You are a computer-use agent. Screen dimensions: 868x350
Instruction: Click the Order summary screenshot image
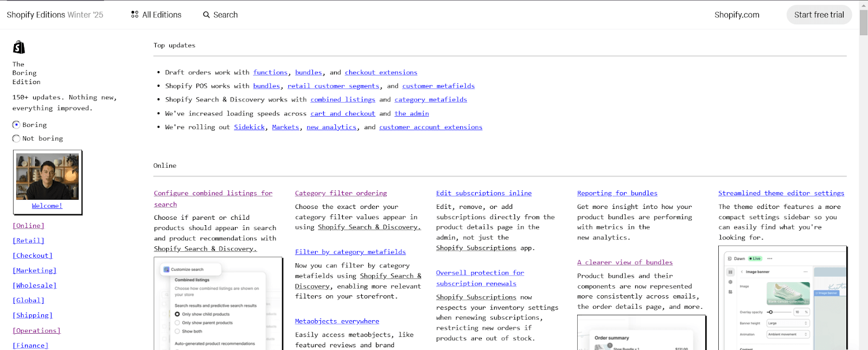641,333
